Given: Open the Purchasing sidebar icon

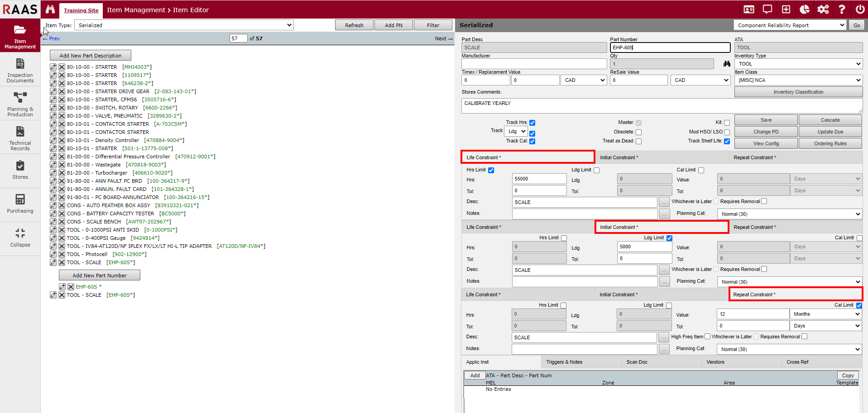Looking at the screenshot, I should pos(20,204).
